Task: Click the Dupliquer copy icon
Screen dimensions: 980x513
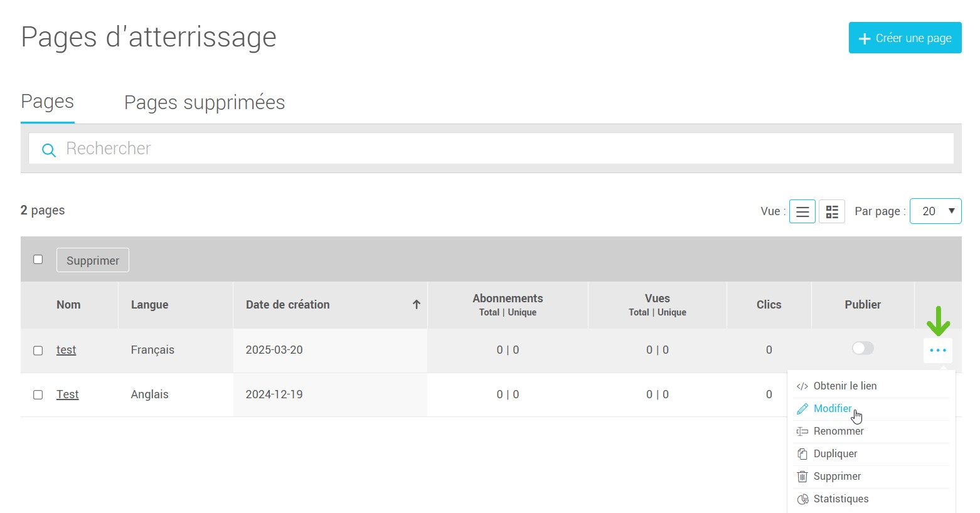Action: [x=802, y=454]
